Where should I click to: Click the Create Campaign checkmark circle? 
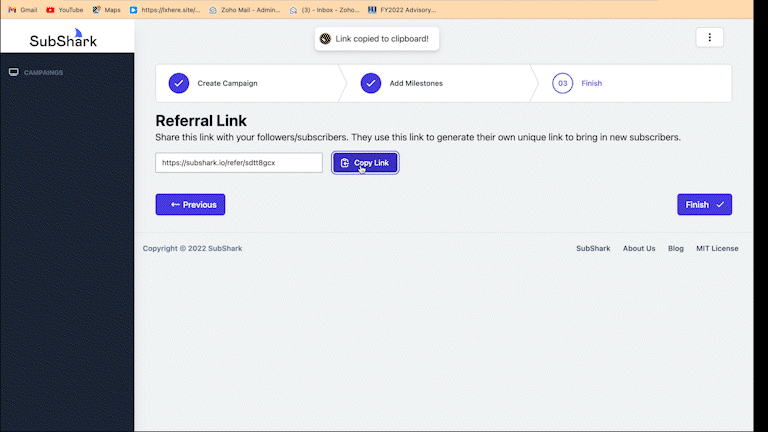point(179,83)
